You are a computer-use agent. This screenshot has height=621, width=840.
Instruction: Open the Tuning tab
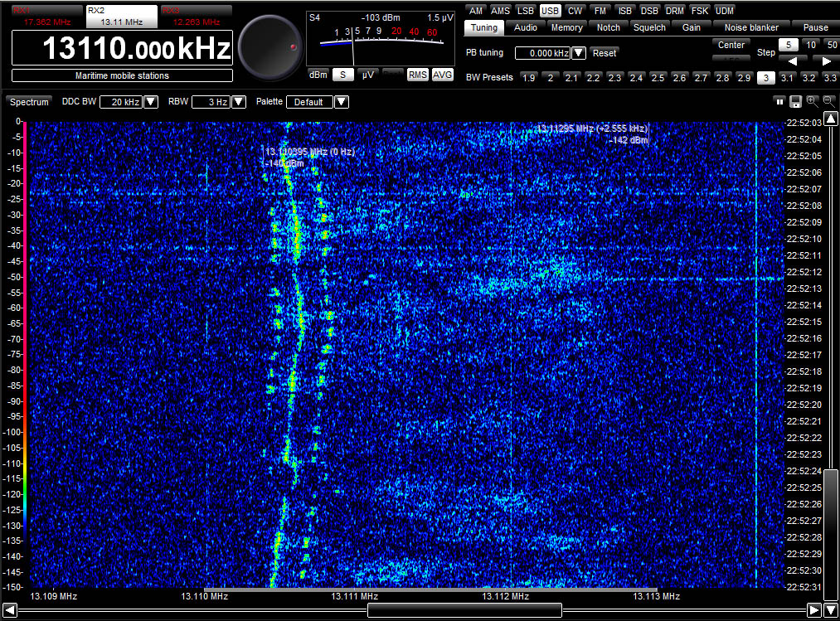483,28
